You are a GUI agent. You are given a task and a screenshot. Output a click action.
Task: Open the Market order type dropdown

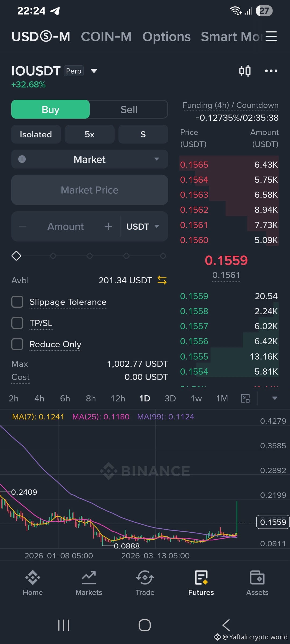(90, 159)
